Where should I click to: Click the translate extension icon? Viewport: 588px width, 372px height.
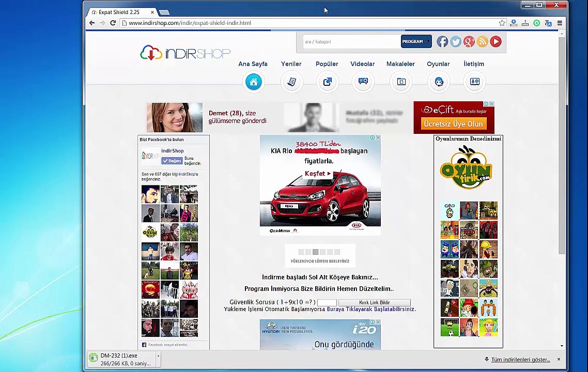coord(548,23)
